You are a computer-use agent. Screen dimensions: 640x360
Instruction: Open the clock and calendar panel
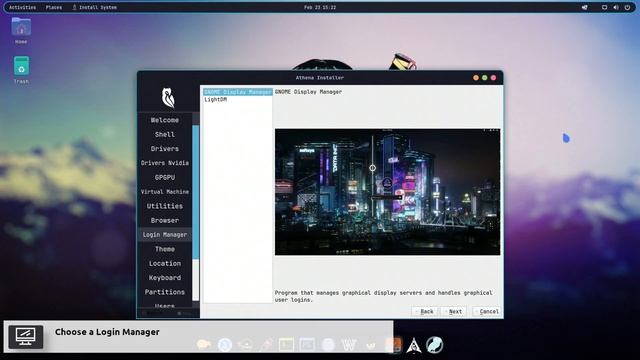coord(320,7)
